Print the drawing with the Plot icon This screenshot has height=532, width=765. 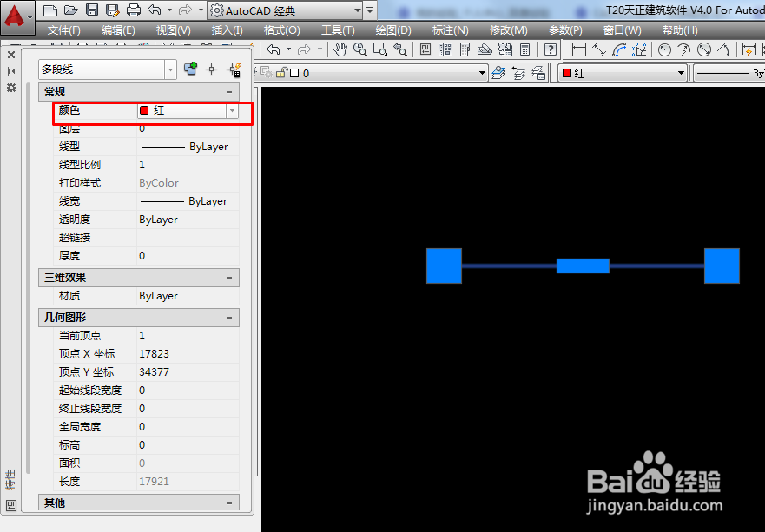coord(134,10)
